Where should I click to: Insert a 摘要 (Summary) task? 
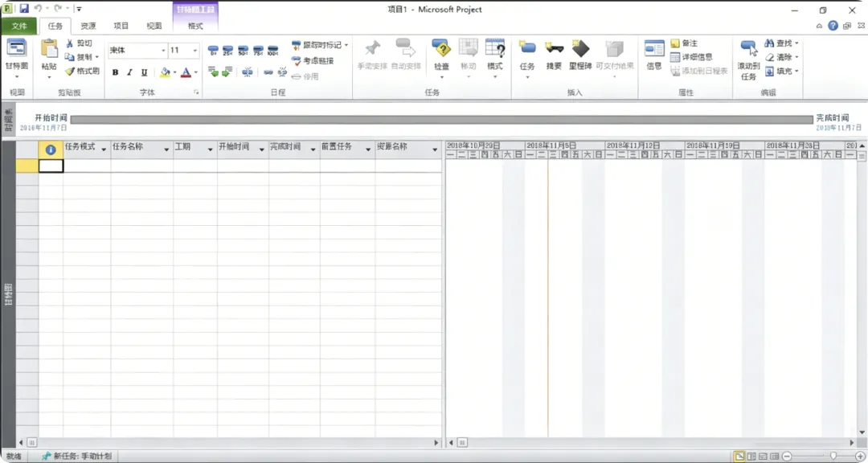click(x=554, y=55)
